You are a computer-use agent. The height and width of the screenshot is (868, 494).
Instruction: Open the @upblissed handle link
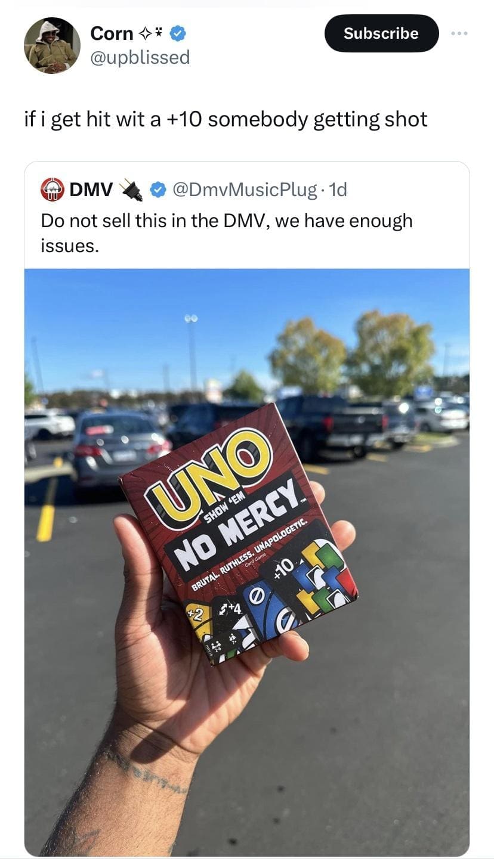pos(140,57)
